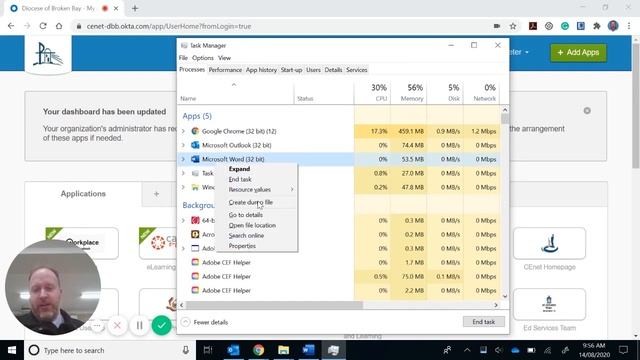Open Chrome's three-dot menu

point(629,26)
